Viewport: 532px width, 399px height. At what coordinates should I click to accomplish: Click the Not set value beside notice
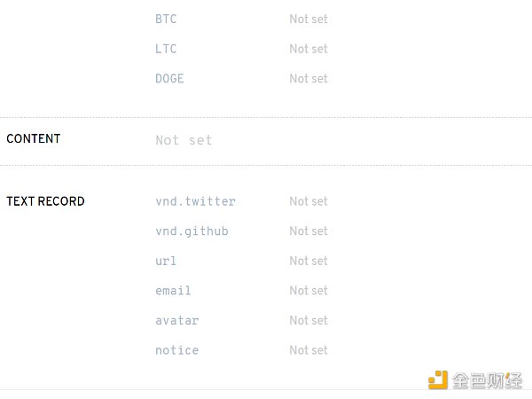click(308, 350)
